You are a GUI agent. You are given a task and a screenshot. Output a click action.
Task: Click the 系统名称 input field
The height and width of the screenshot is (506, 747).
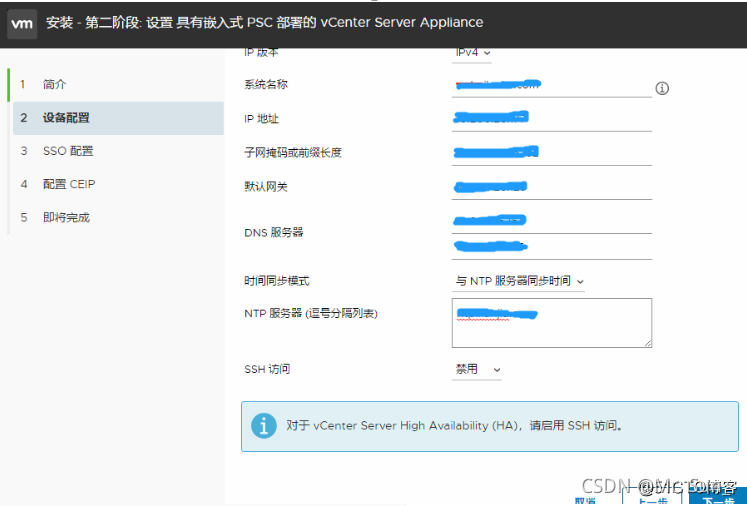(x=552, y=86)
